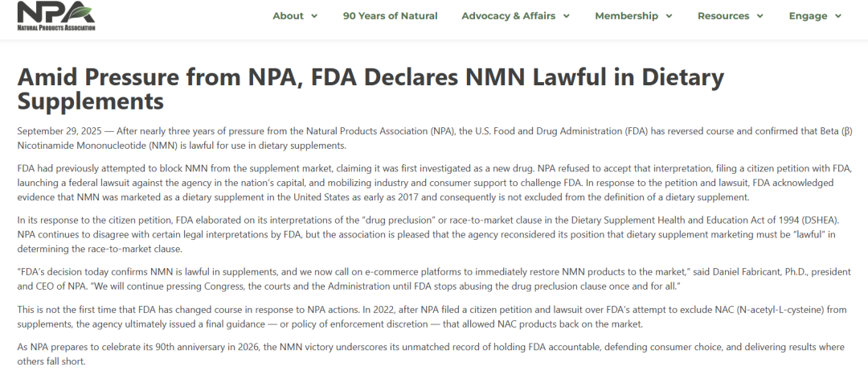Screen dimensions: 868x371
Task: Expand the Engage dropdown arrow
Action: [838, 16]
